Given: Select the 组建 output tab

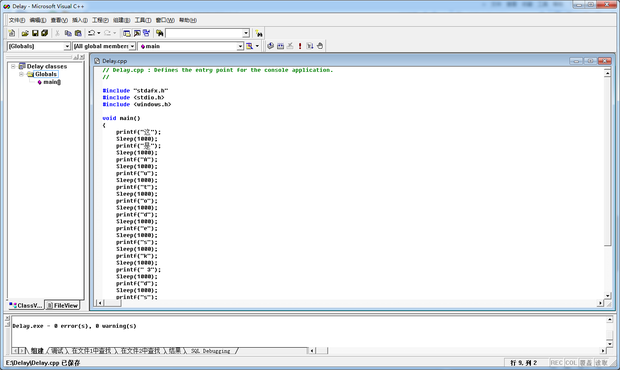Looking at the screenshot, I should [x=37, y=351].
